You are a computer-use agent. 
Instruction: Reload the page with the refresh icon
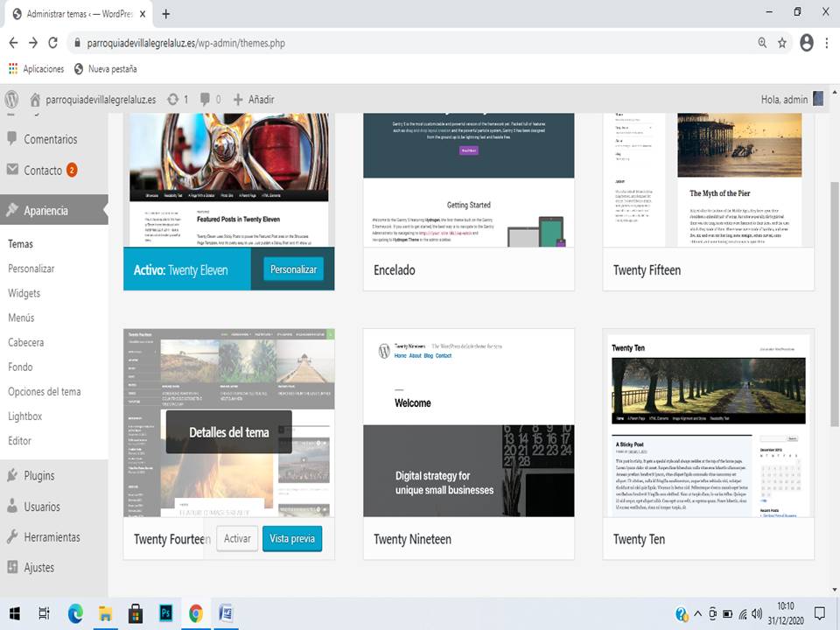coord(53,43)
